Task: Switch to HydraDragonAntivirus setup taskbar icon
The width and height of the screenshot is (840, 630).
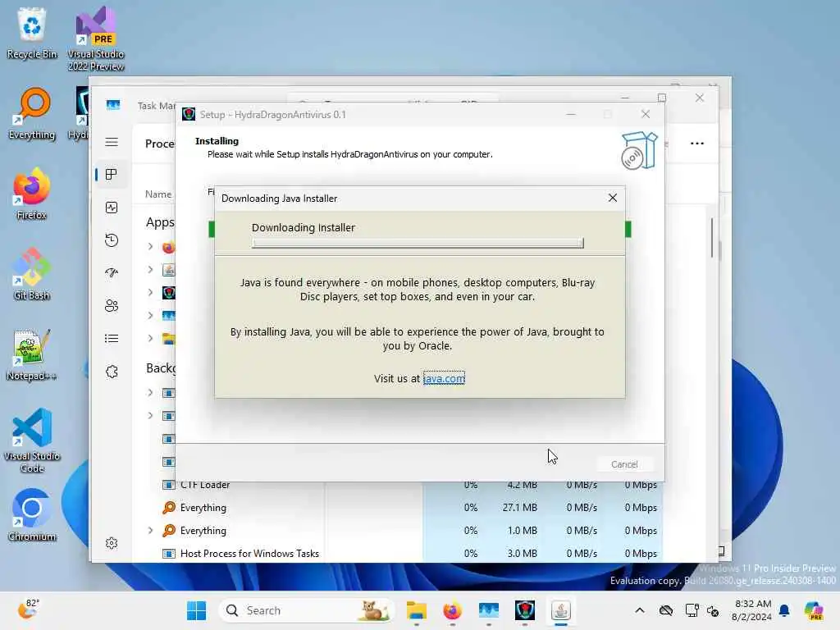Action: [x=525, y=610]
